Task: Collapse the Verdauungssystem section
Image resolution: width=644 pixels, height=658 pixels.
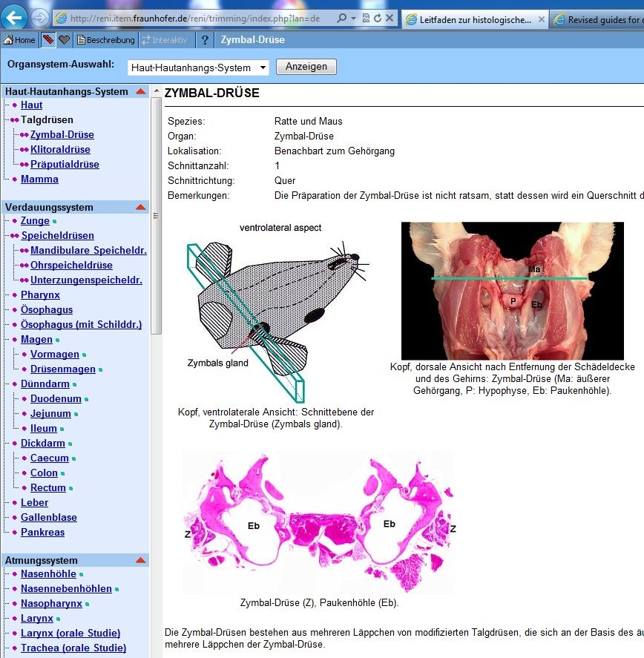Action: coord(141,208)
